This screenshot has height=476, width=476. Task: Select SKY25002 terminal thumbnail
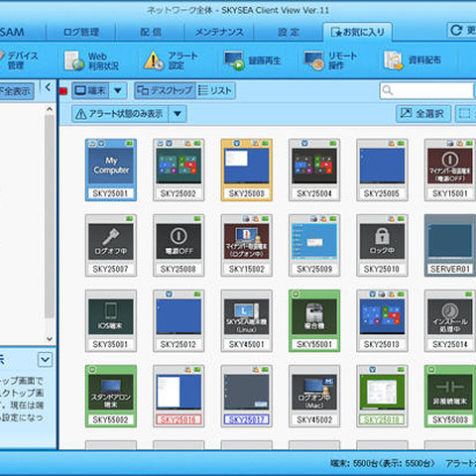click(178, 170)
